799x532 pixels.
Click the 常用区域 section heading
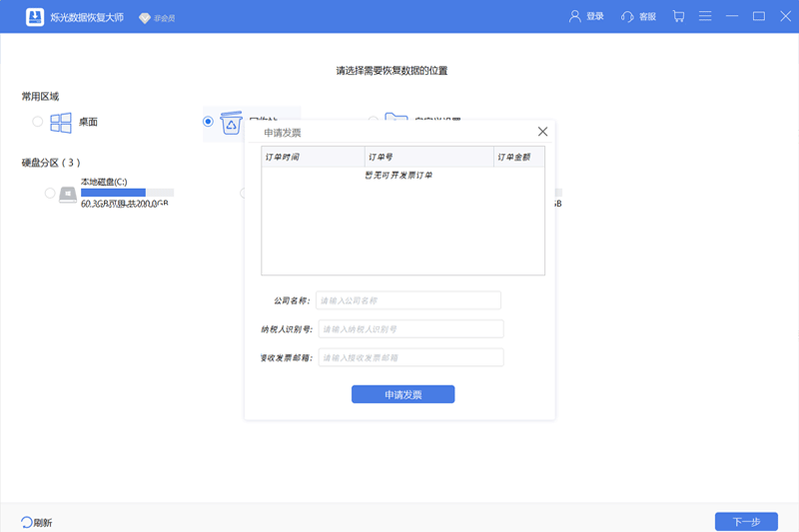pyautogui.click(x=40, y=96)
